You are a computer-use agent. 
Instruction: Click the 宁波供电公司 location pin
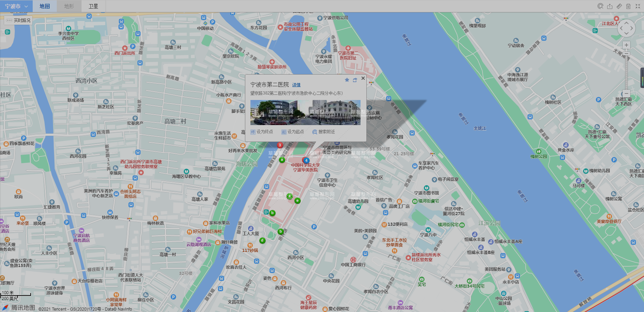[x=320, y=18]
